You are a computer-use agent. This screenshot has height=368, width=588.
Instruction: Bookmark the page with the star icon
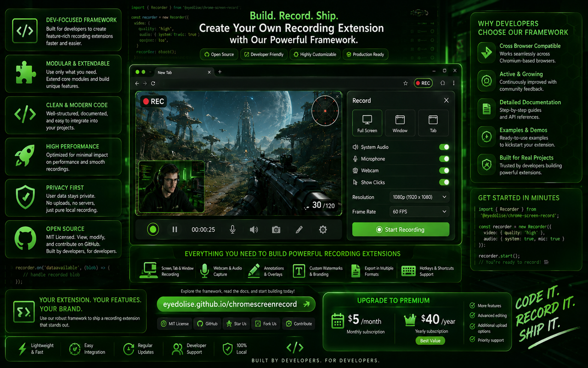coord(405,83)
